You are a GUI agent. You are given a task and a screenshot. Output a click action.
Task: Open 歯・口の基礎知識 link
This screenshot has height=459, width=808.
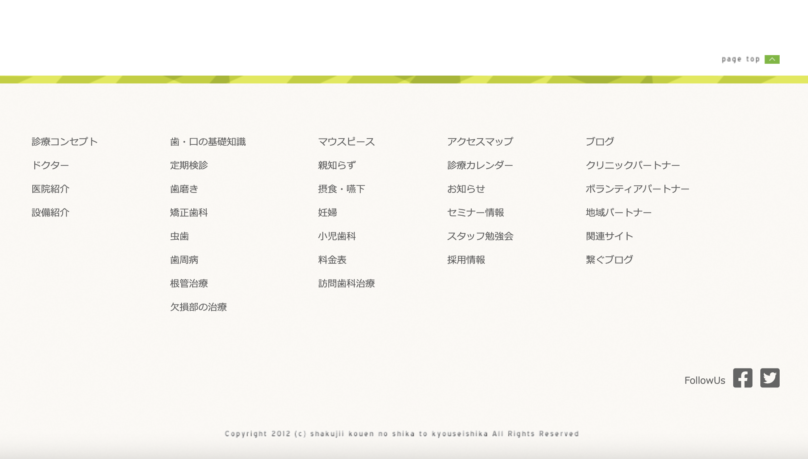[208, 142]
